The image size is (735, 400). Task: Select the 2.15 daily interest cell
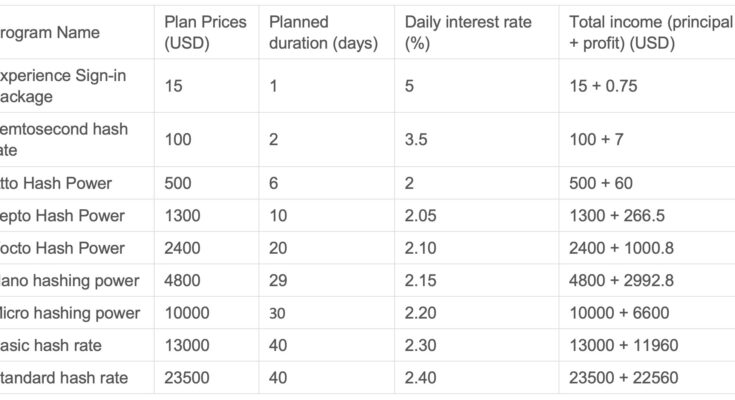420,280
